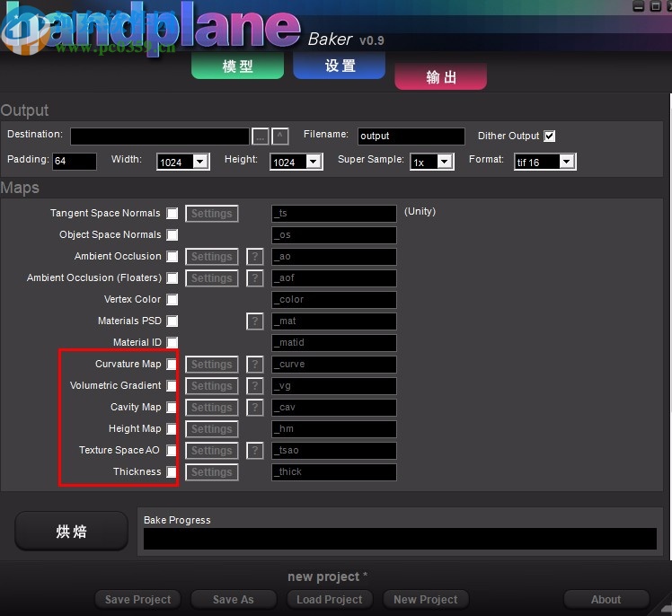Screen dimensions: 672x616
Task: Click the _matid suffix field
Action: click(x=334, y=343)
